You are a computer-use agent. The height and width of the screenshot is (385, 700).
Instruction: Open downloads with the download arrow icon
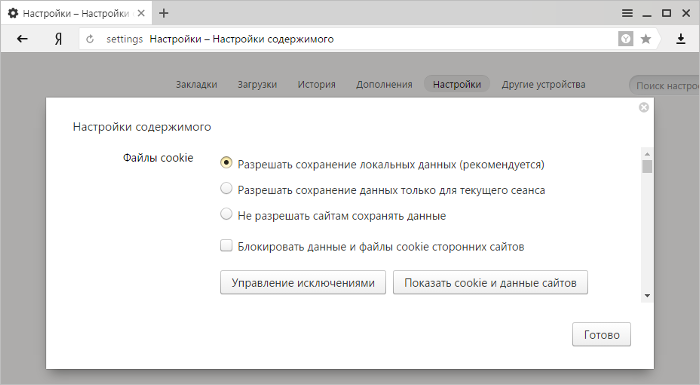point(680,39)
